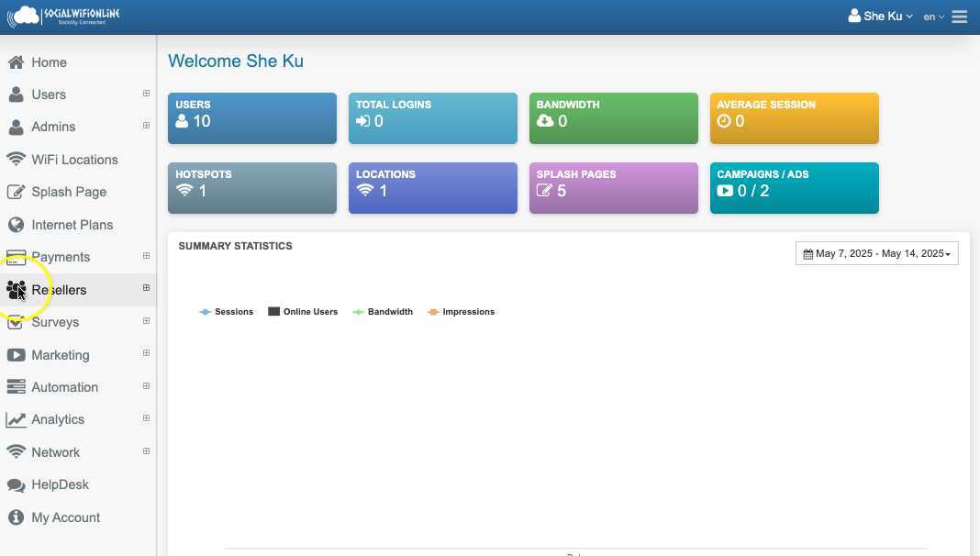Click the edit icon in SPLASH PAGES card
Viewport: 980px width, 556px height.
[x=544, y=191]
